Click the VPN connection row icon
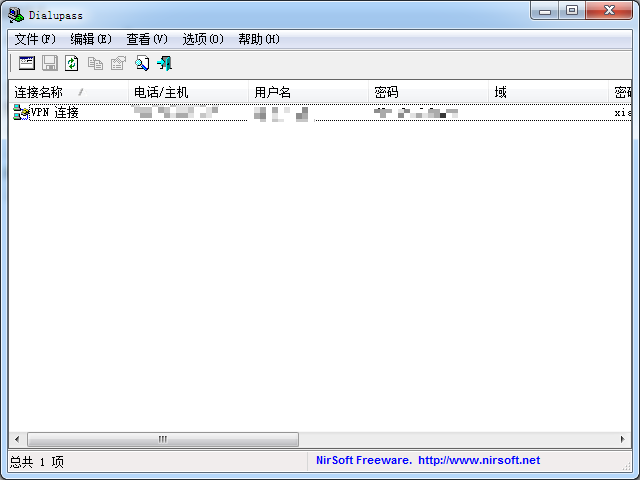This screenshot has width=640, height=480. [21, 112]
